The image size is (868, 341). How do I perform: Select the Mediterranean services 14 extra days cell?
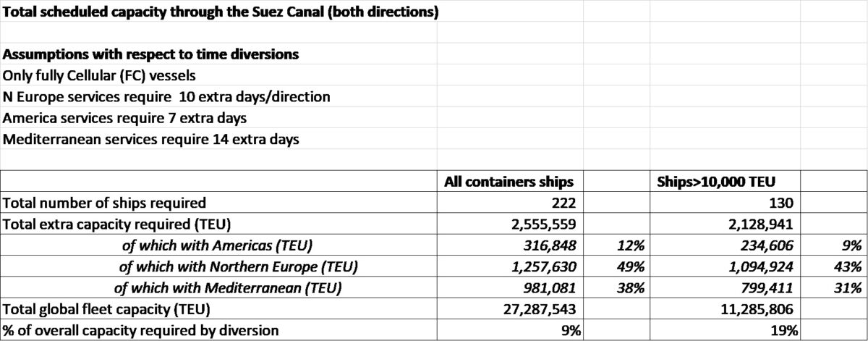point(150,139)
